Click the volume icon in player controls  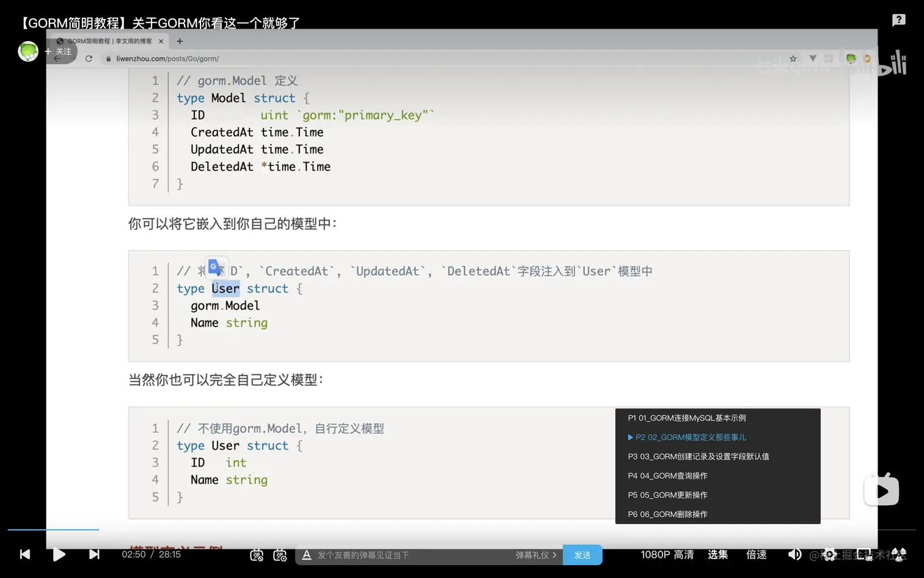tap(795, 555)
